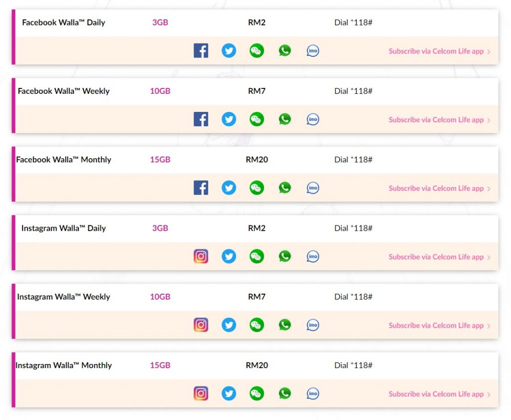511x420 pixels.
Task: Click the Facebook Walla Monthly plan name
Action: pyautogui.click(x=63, y=159)
